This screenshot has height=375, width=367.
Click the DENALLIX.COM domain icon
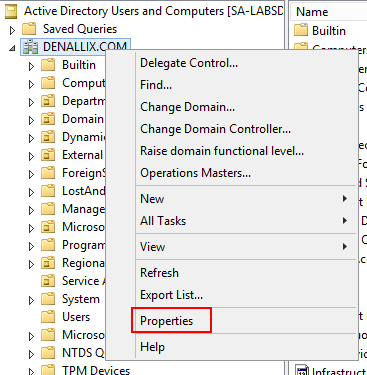pos(30,47)
